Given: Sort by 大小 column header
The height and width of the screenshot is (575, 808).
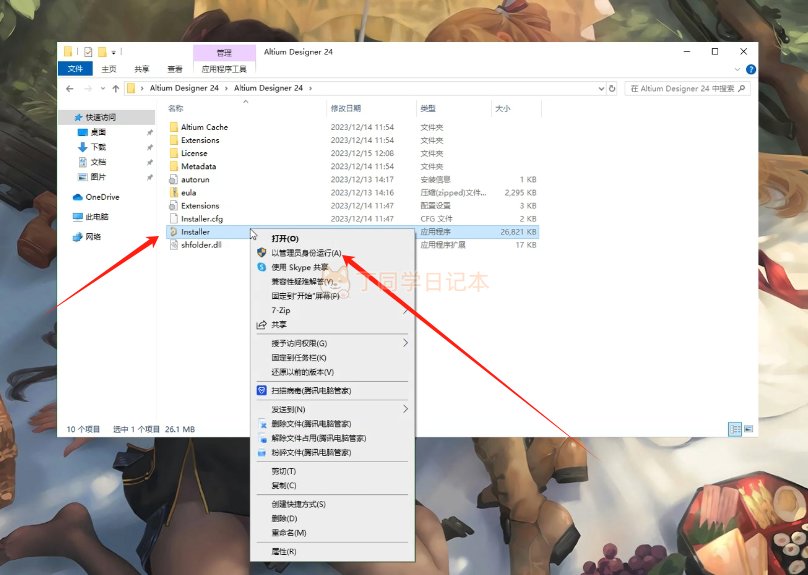Looking at the screenshot, I should click(x=516, y=108).
